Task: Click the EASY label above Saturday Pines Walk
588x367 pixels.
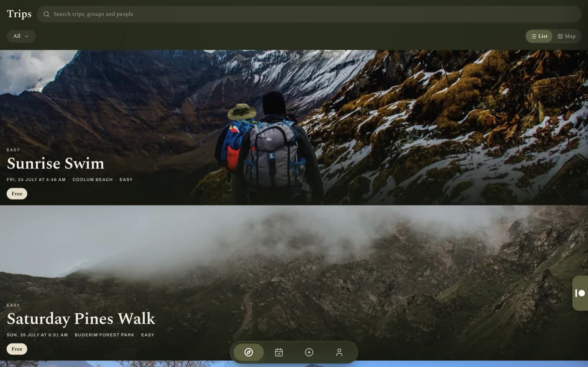Action: point(13,305)
